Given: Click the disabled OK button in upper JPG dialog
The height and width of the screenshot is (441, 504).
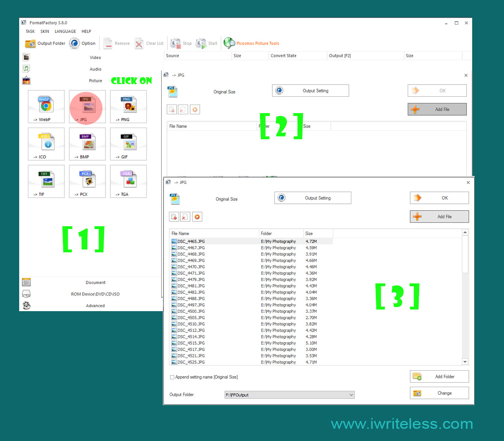Looking at the screenshot, I should pos(437,91).
